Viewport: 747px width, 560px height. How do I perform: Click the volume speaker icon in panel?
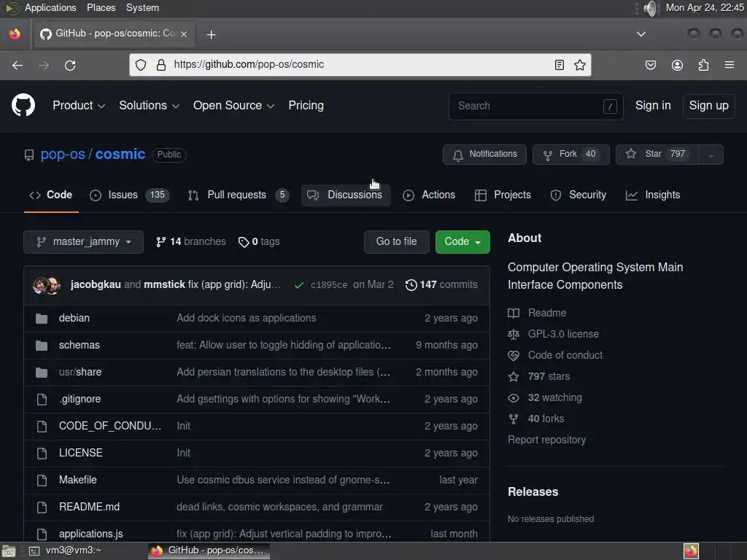(x=651, y=8)
